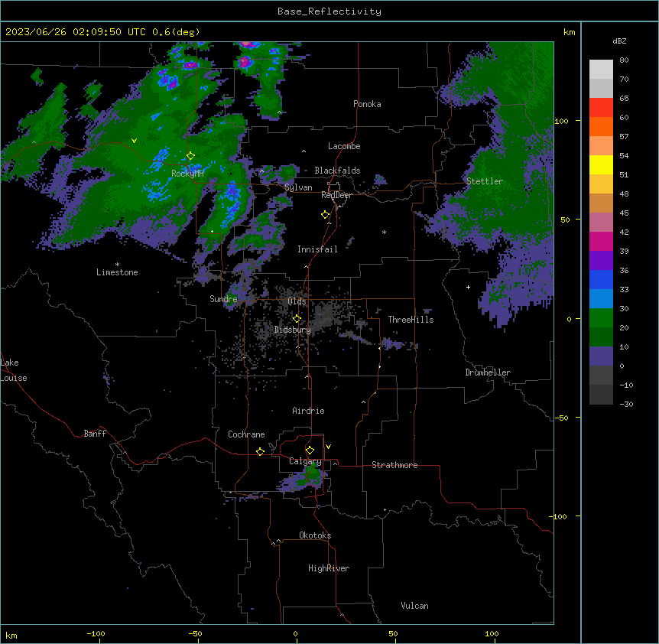
Task: Select the light gray 70-80 dBZ legend swatch
Action: (x=601, y=70)
